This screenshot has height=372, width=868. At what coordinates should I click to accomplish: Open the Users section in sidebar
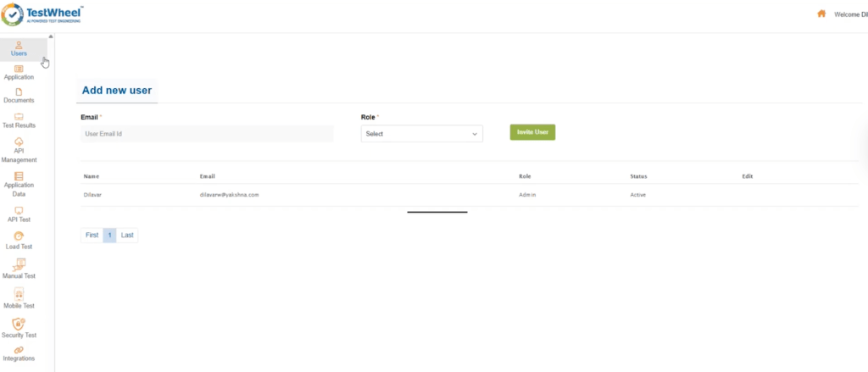[x=19, y=48]
